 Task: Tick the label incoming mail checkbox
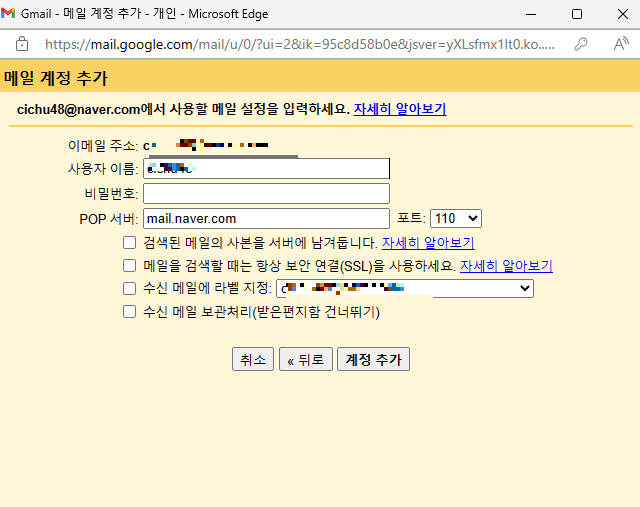129,288
